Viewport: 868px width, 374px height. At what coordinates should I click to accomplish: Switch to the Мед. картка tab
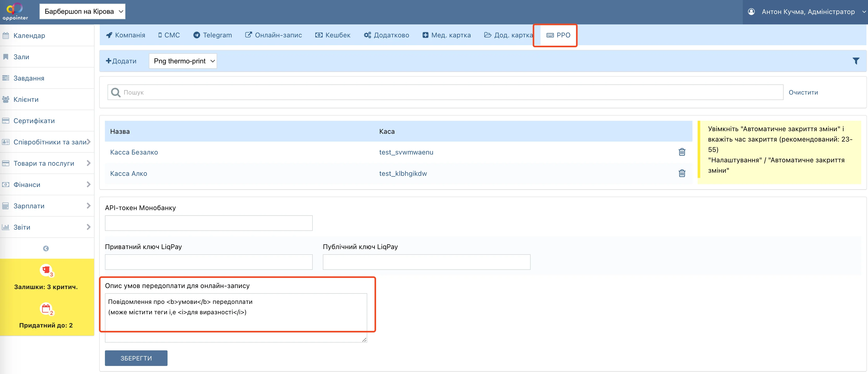[446, 35]
